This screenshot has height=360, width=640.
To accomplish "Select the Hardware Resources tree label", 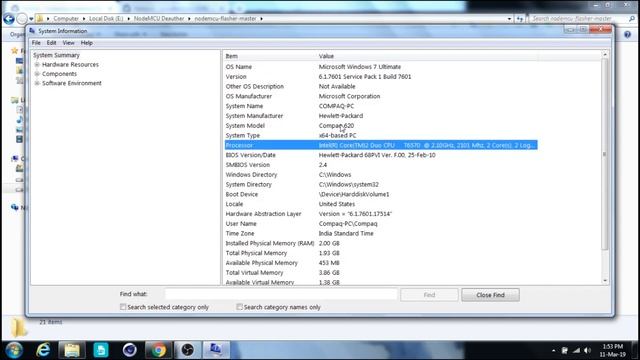I will point(70,64).
